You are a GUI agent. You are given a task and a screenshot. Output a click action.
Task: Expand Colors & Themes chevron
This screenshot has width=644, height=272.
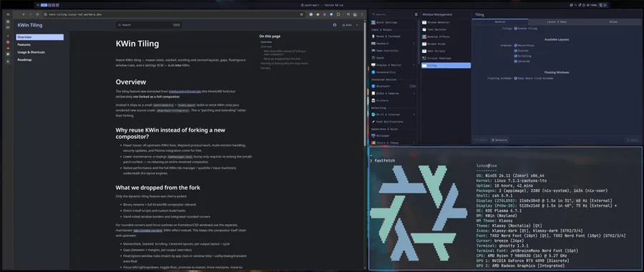[414, 142]
